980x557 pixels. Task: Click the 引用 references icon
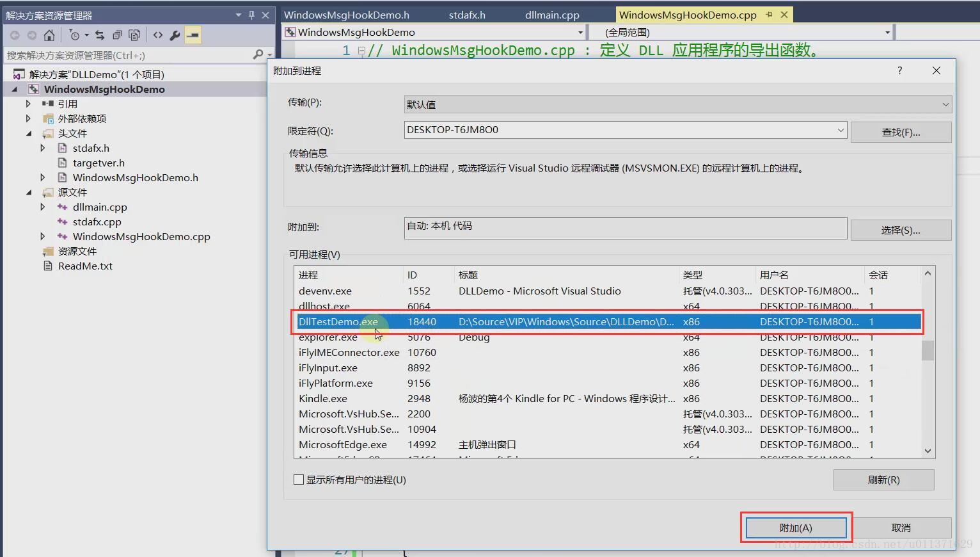48,104
